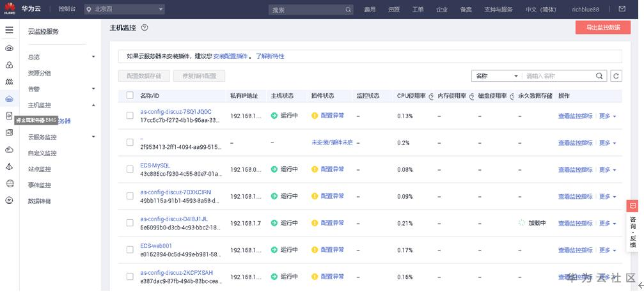Viewport: 644px width, 294px height.
Task: Check the box for as-config-discuz-7SQ1JQOC
Action: [x=130, y=116]
